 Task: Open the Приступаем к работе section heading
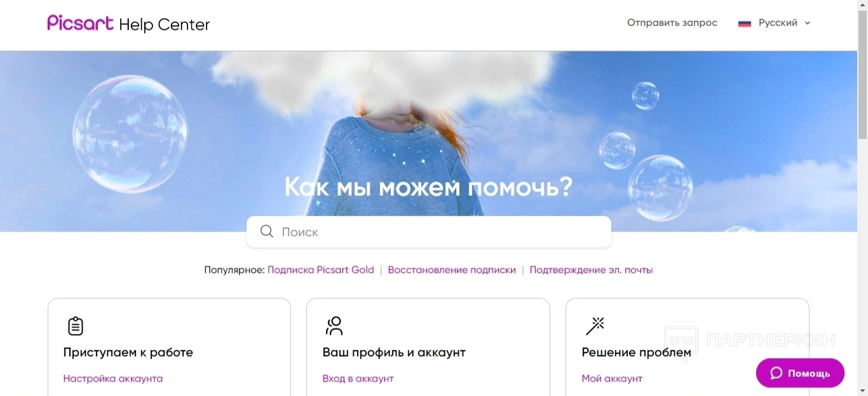click(x=128, y=352)
